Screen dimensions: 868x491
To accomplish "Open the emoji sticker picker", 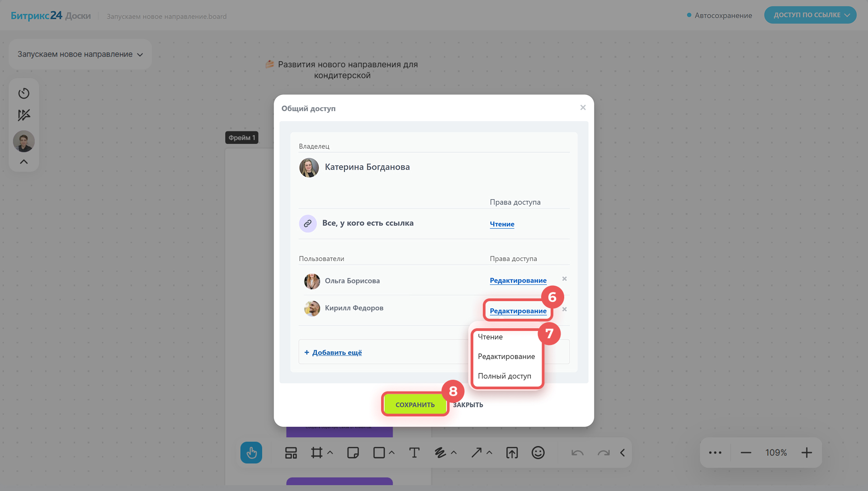I will 538,453.
